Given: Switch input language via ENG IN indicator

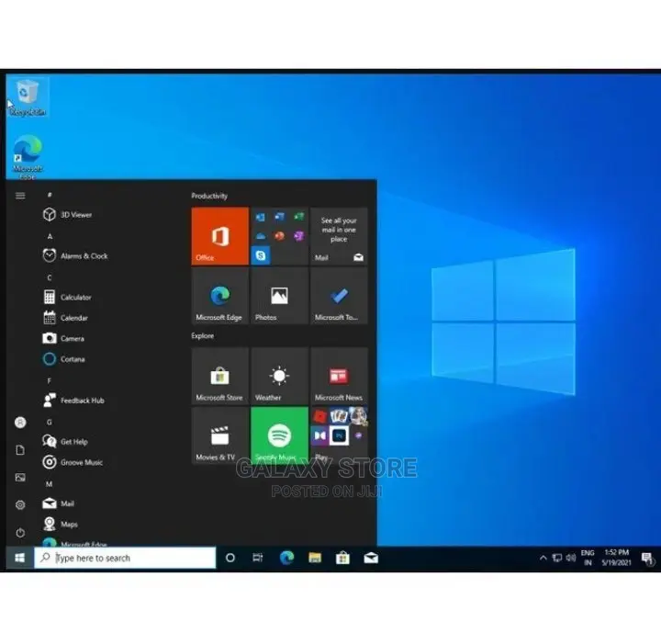Looking at the screenshot, I should pos(588,558).
